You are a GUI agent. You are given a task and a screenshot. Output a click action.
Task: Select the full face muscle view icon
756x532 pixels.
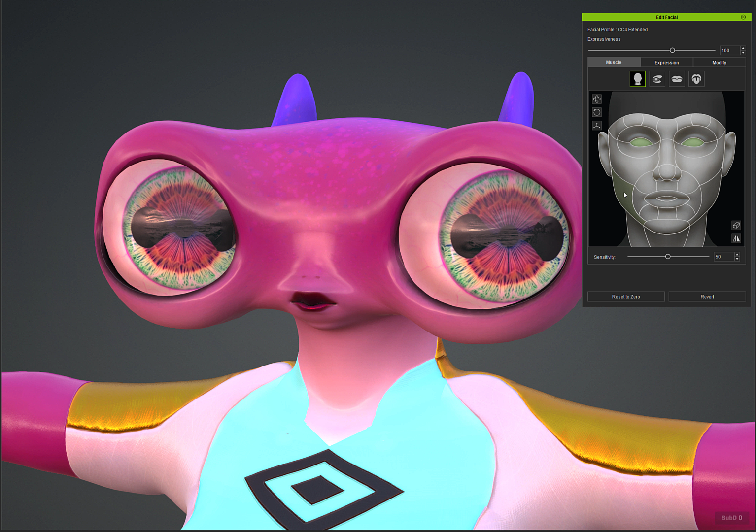[637, 79]
